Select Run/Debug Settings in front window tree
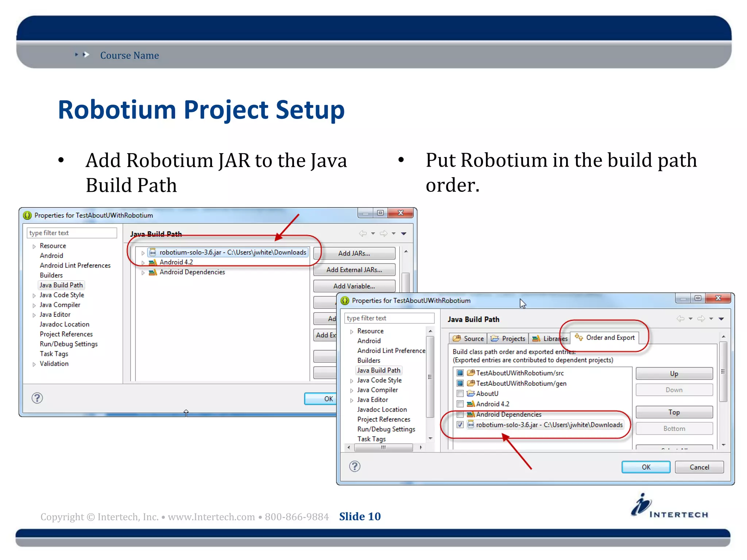This screenshot has height=560, width=747. [386, 429]
